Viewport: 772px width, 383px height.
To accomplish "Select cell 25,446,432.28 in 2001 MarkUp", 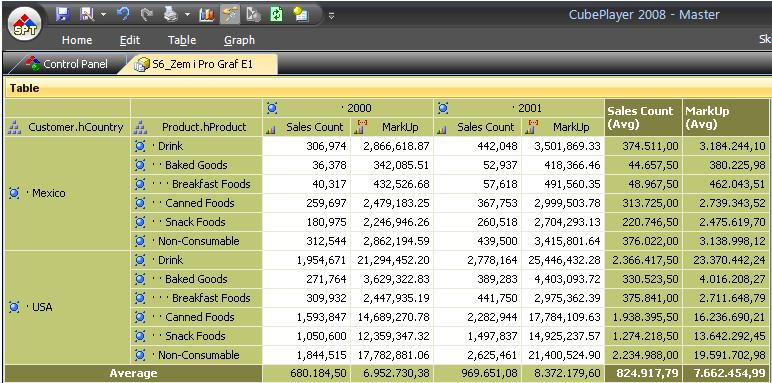I will pos(563,260).
